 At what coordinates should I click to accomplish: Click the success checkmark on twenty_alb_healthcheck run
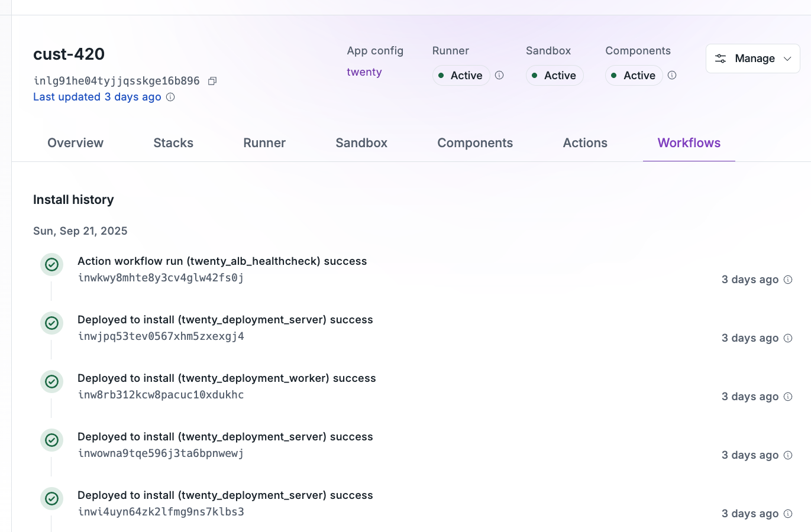[x=51, y=264]
